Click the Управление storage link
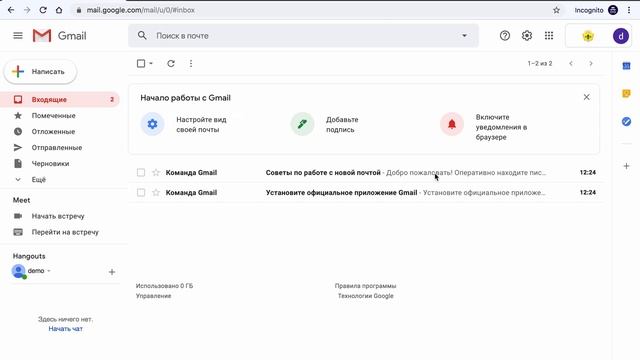 pos(153,296)
